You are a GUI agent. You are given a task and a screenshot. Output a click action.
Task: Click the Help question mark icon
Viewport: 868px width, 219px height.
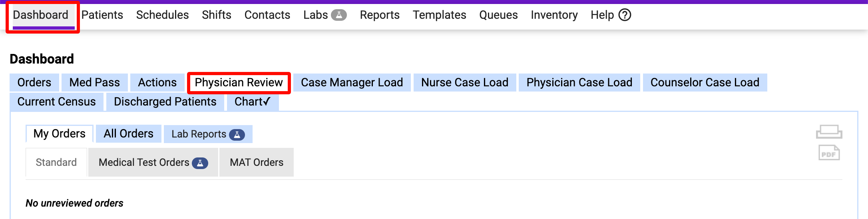click(x=625, y=15)
